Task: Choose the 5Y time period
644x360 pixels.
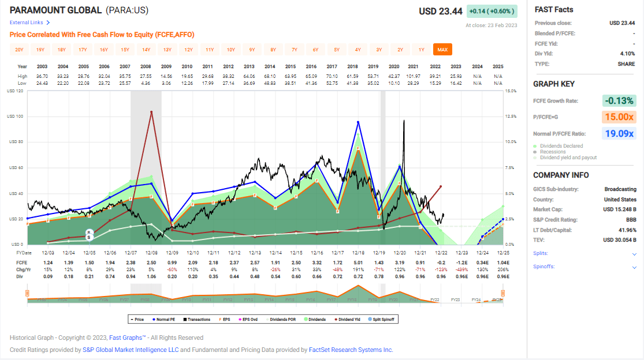Action: tap(336, 50)
